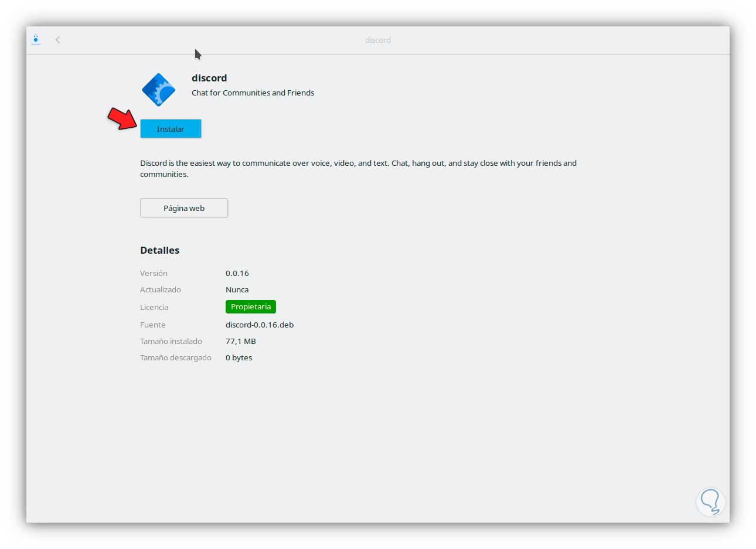Click download size 0 bytes
This screenshot has height=549, width=756.
[x=239, y=357]
